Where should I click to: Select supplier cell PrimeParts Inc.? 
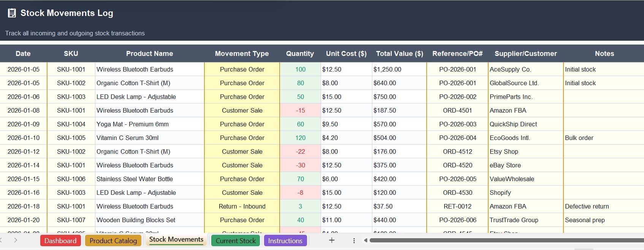(x=526, y=97)
